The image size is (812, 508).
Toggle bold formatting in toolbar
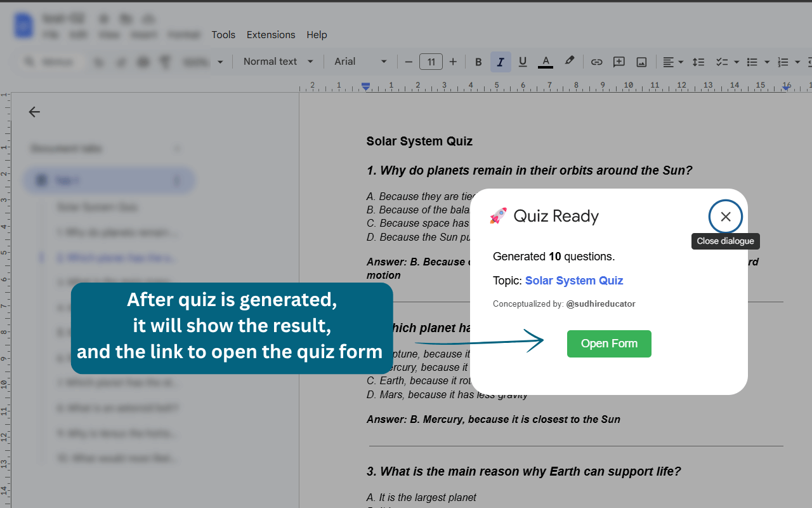pos(478,62)
